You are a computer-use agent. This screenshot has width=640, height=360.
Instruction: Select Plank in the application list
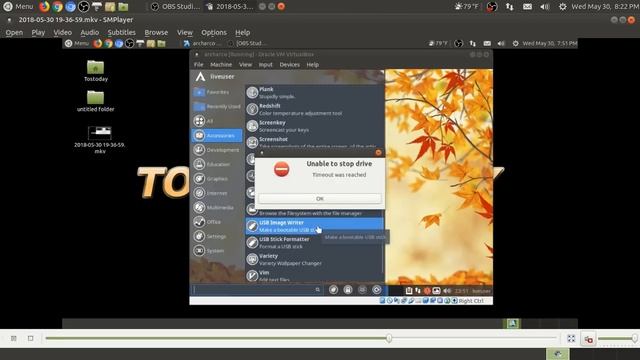tap(314, 93)
